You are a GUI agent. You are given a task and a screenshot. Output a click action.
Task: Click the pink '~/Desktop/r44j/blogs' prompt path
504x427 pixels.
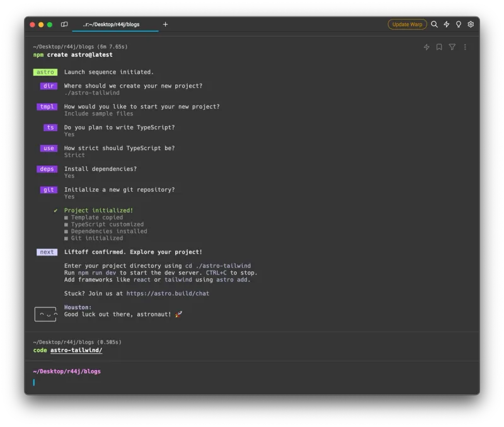coord(67,371)
